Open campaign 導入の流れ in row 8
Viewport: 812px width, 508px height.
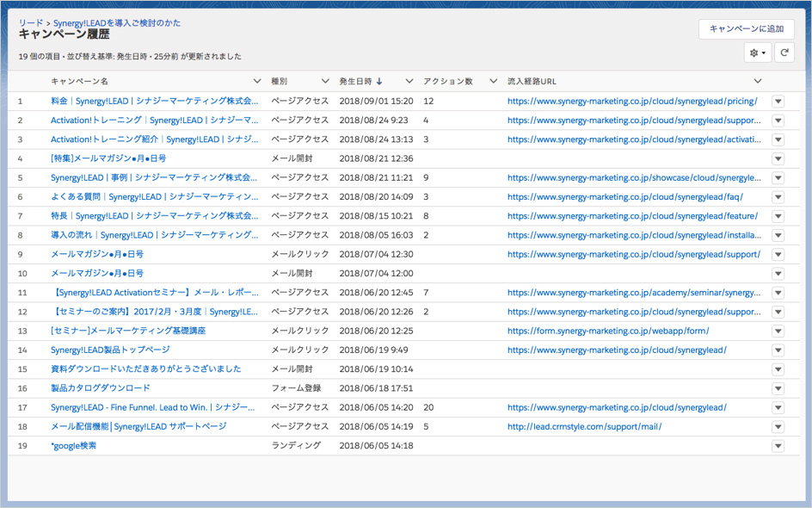(154, 235)
